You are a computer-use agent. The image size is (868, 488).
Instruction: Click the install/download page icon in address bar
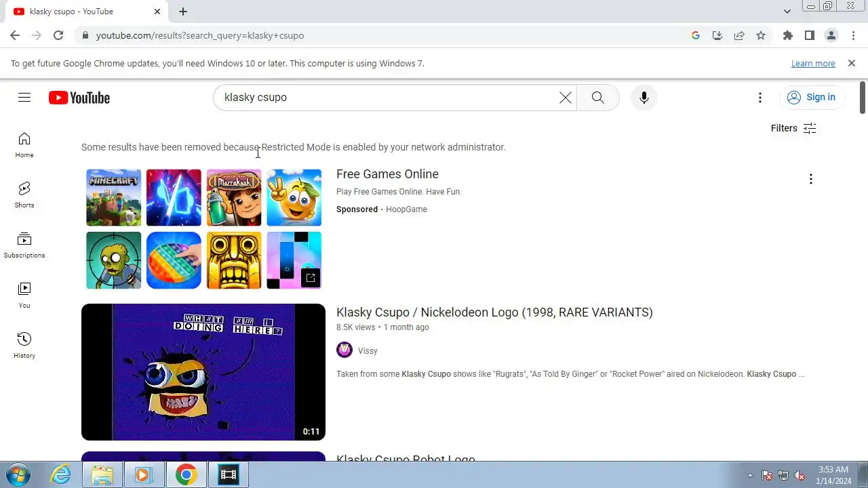click(x=717, y=35)
